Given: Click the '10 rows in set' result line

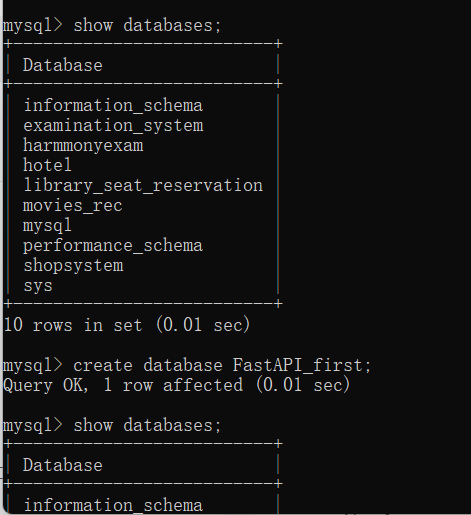Looking at the screenshot, I should [x=127, y=325].
